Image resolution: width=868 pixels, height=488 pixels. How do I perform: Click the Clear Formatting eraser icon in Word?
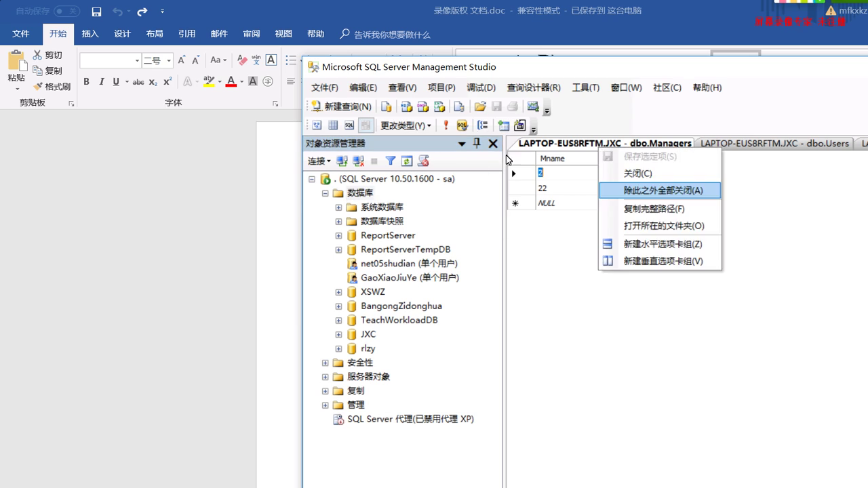(x=242, y=60)
